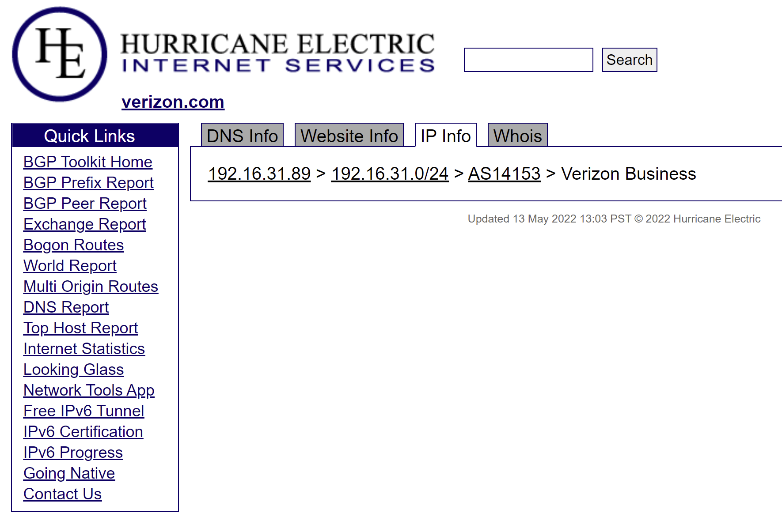The width and height of the screenshot is (782, 532).
Task: Open Bogon Routes link
Action: coord(73,245)
